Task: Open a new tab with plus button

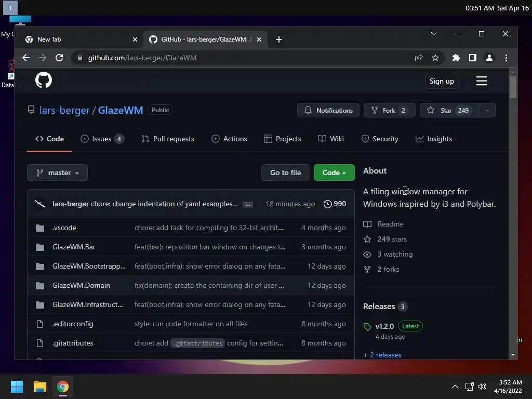Action: tap(279, 39)
